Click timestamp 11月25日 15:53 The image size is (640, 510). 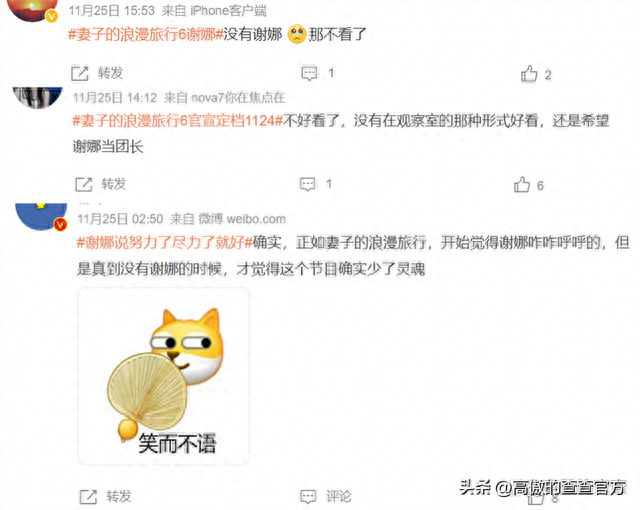click(x=111, y=11)
